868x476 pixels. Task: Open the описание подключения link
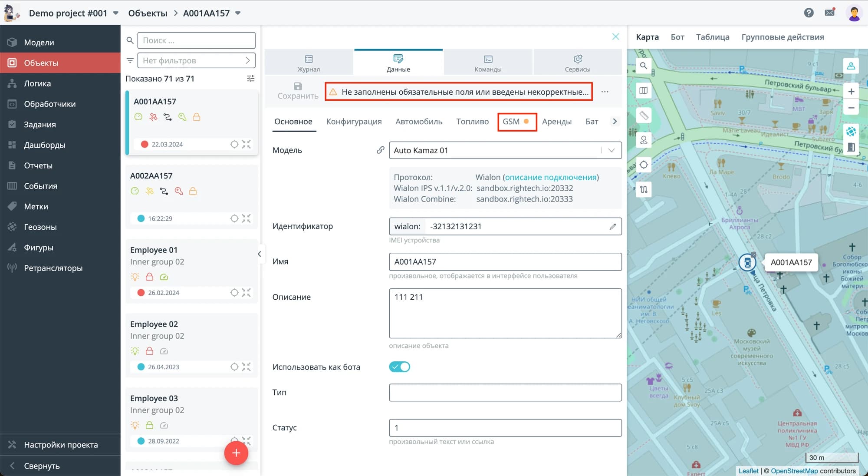550,177
